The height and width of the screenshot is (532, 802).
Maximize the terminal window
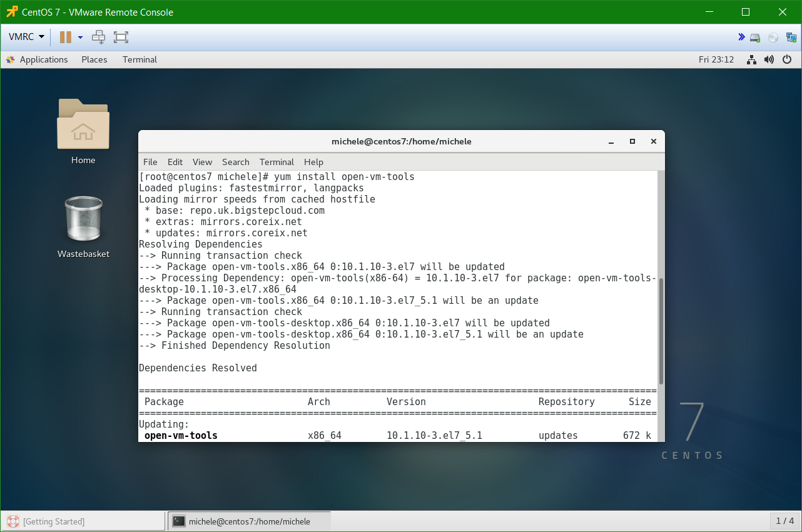coord(632,141)
